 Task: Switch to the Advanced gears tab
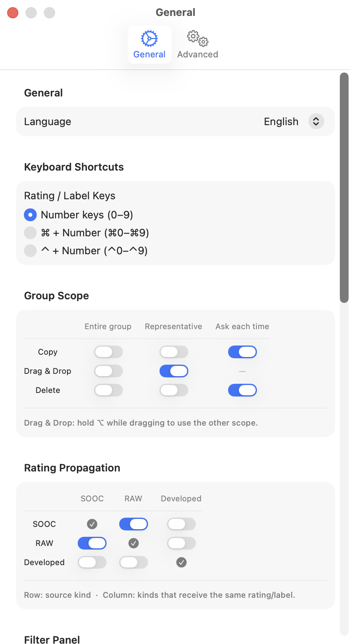point(197,44)
